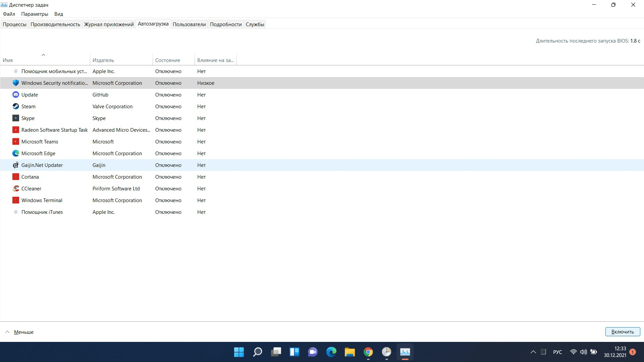Viewport: 644px width, 362px height.
Task: Click the notification count badge
Action: click(633, 352)
